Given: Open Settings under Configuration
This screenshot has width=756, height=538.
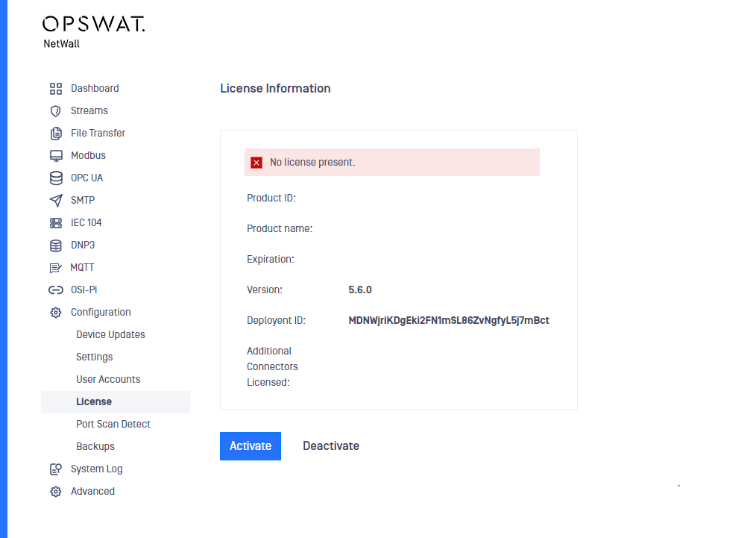Looking at the screenshot, I should coord(95,357).
